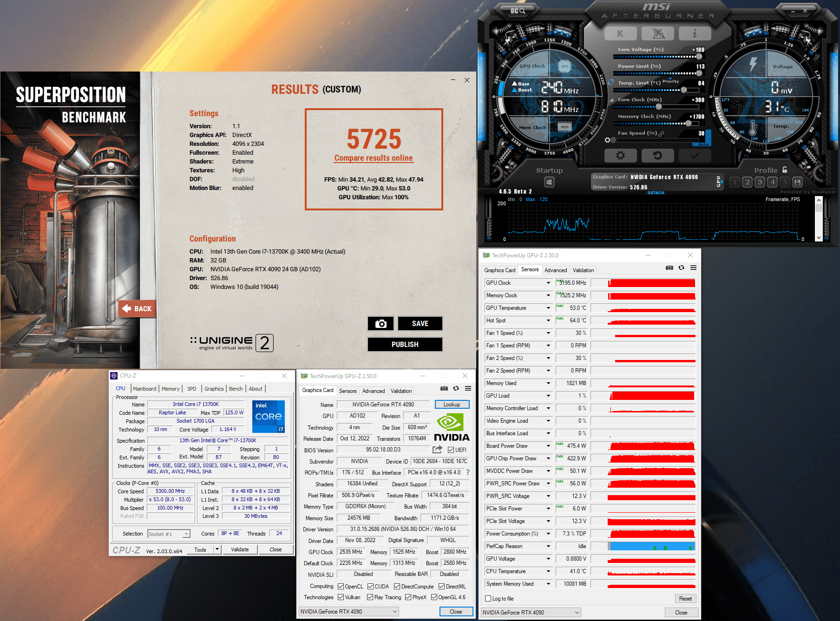This screenshot has height=621, width=840.
Task: Open Graphics Card tab in GPU-Z Sensors window
Action: coord(499,270)
